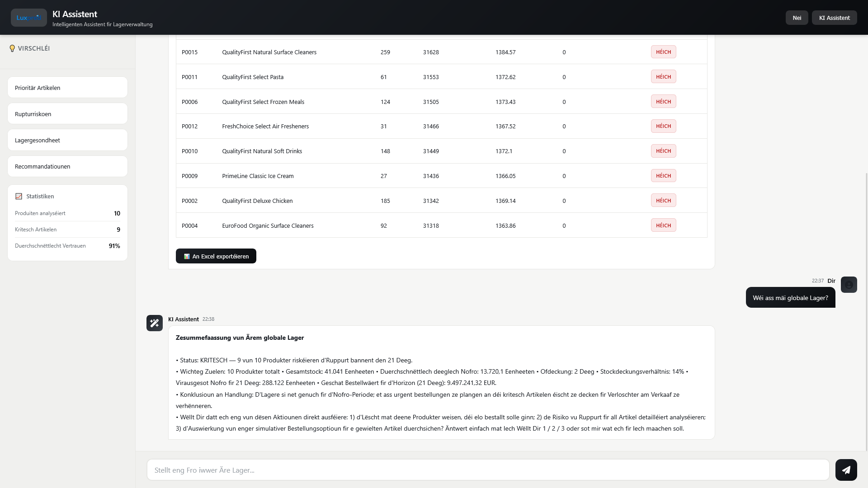Open KI Assistent button top right
The image size is (868, 488).
(834, 18)
